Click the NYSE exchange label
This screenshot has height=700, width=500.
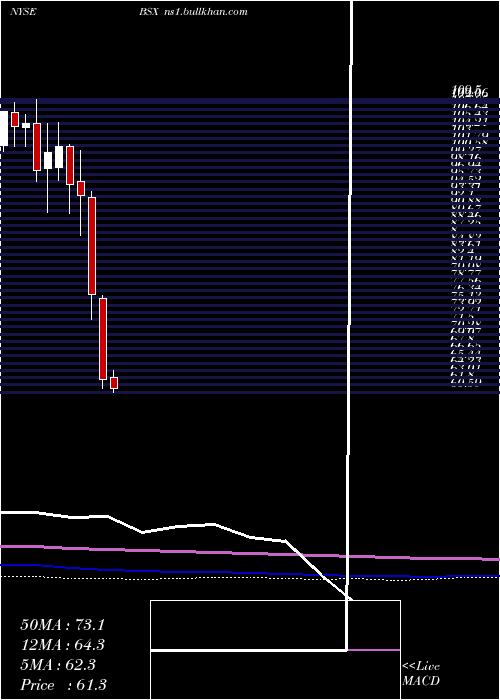click(23, 12)
